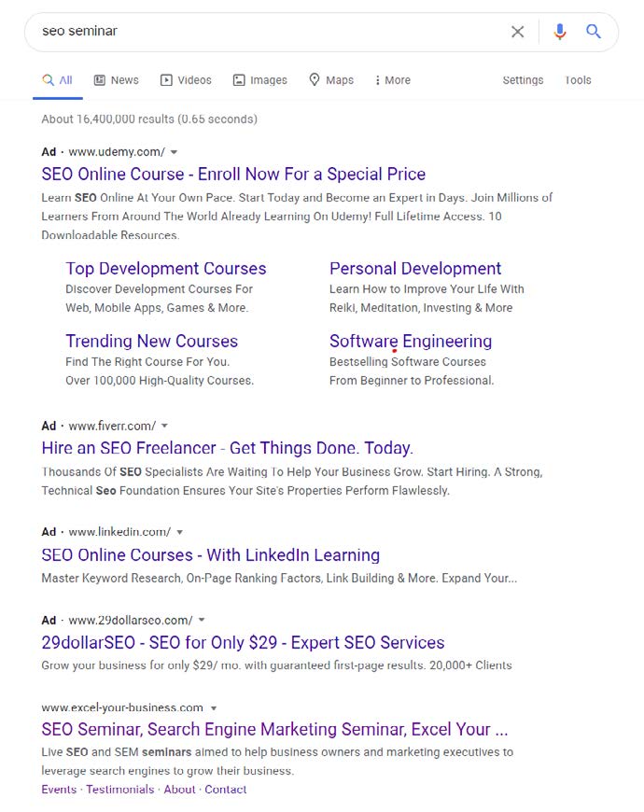Click the www.udemy.com/ ad URL
Viewport: 644px width, 812px height.
[x=117, y=152]
